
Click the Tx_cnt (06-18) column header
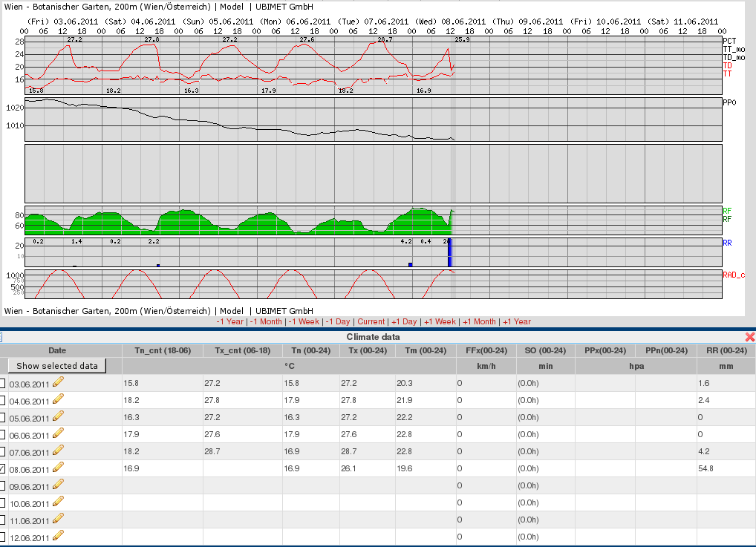point(243,350)
